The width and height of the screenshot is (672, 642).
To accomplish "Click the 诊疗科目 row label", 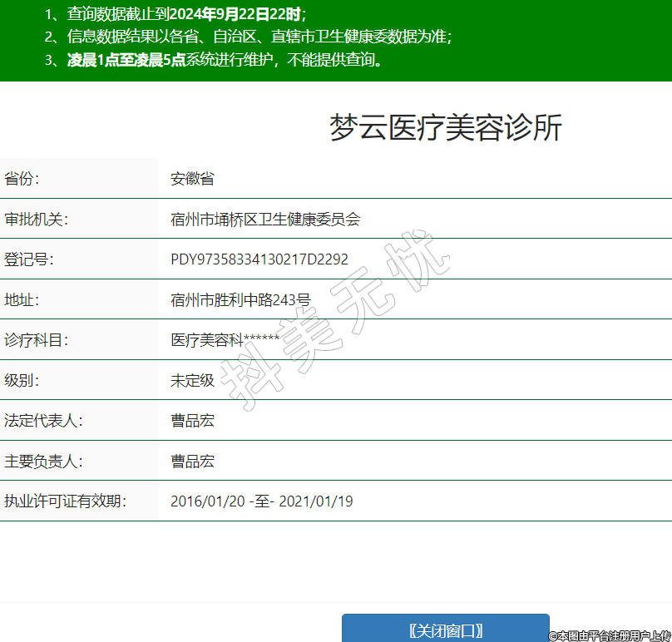I will [36, 340].
